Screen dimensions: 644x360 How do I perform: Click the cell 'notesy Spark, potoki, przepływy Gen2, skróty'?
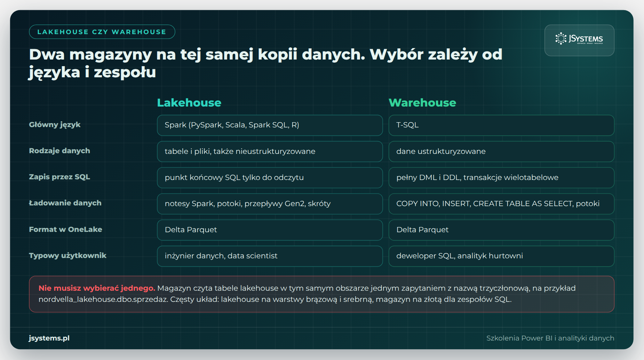coord(270,204)
